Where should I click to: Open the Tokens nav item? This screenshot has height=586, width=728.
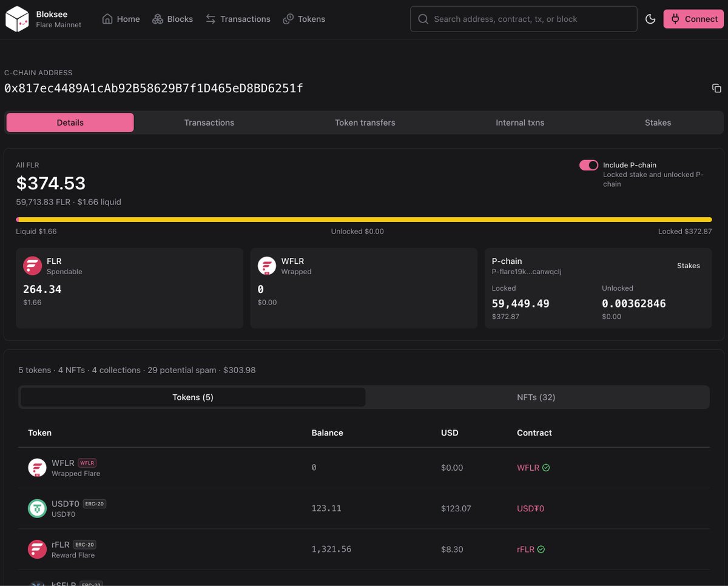(304, 19)
